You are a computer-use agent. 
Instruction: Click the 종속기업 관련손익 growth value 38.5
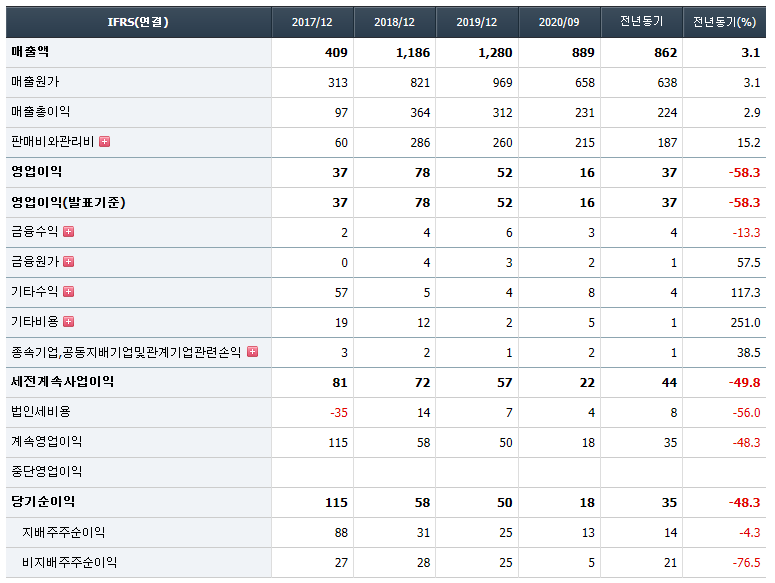tap(749, 353)
